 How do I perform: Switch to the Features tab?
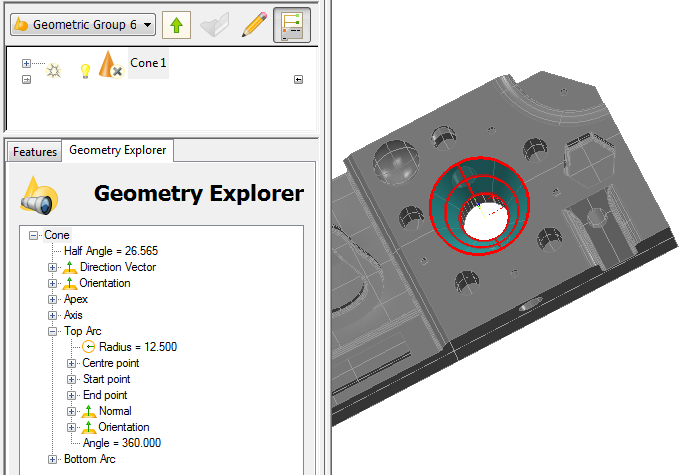point(35,152)
